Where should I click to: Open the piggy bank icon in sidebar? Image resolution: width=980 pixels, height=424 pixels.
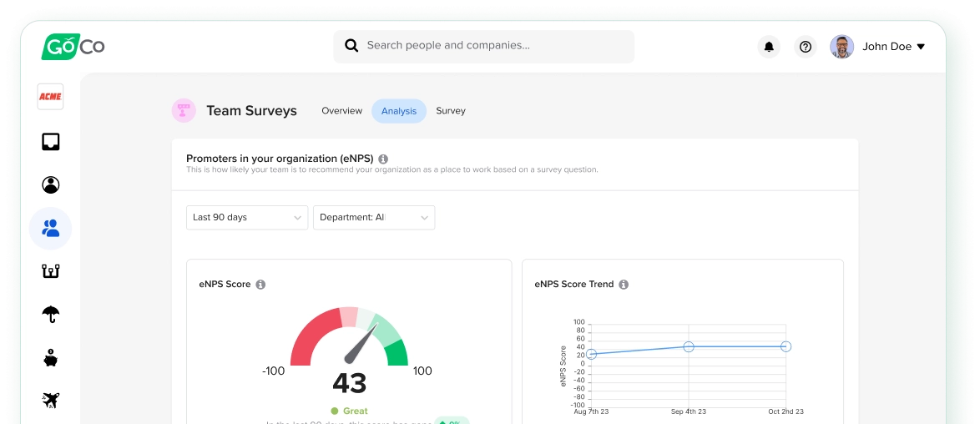51,358
